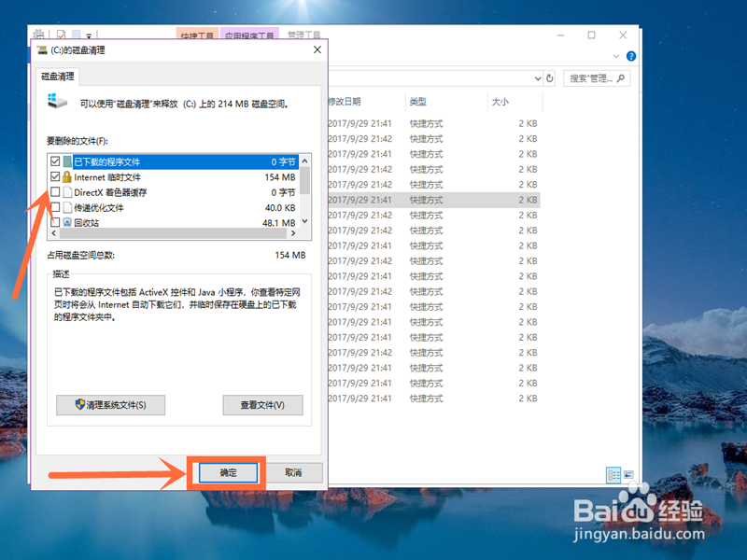Open the 管理工具 ribbon tab
747x560 pixels.
(x=304, y=35)
